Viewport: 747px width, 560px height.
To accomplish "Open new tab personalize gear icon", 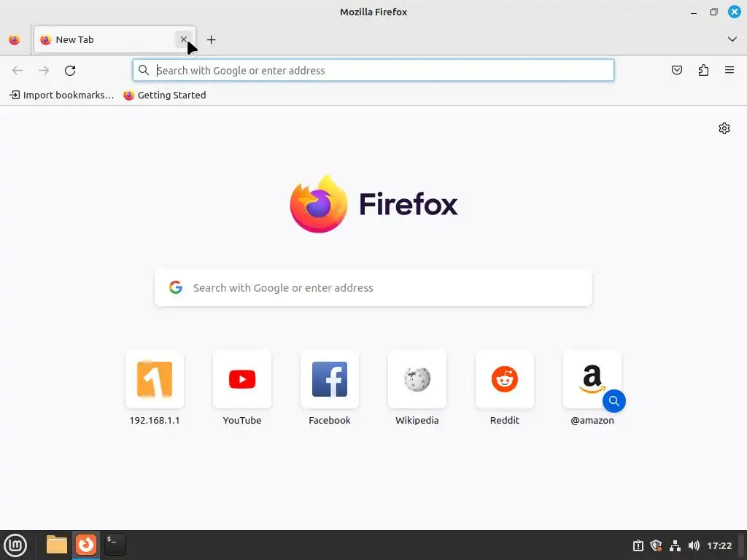I will (724, 128).
